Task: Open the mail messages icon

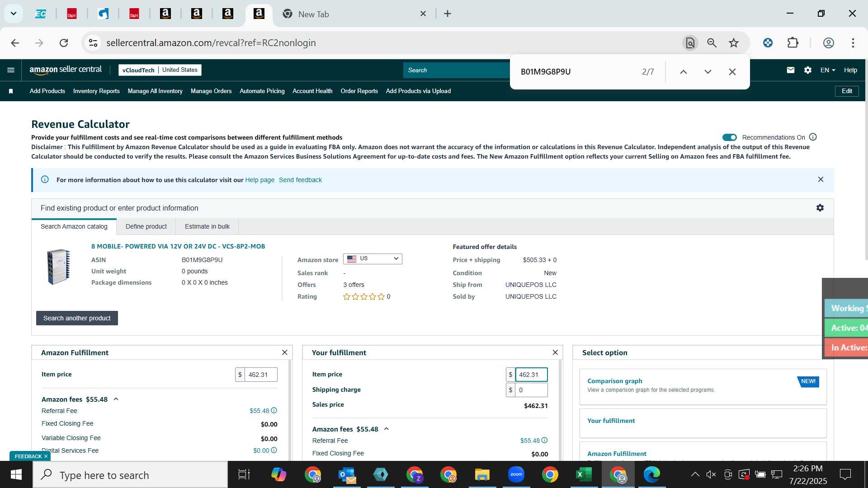Action: 790,70
